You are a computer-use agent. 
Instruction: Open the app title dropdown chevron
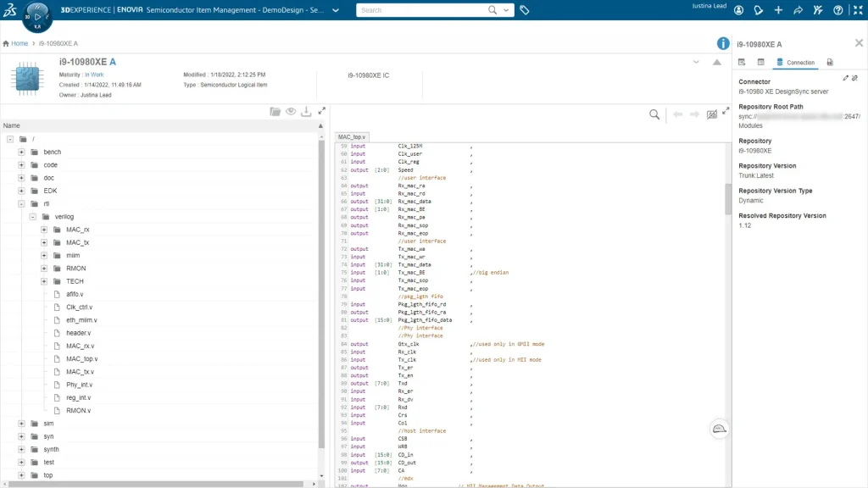click(x=336, y=10)
